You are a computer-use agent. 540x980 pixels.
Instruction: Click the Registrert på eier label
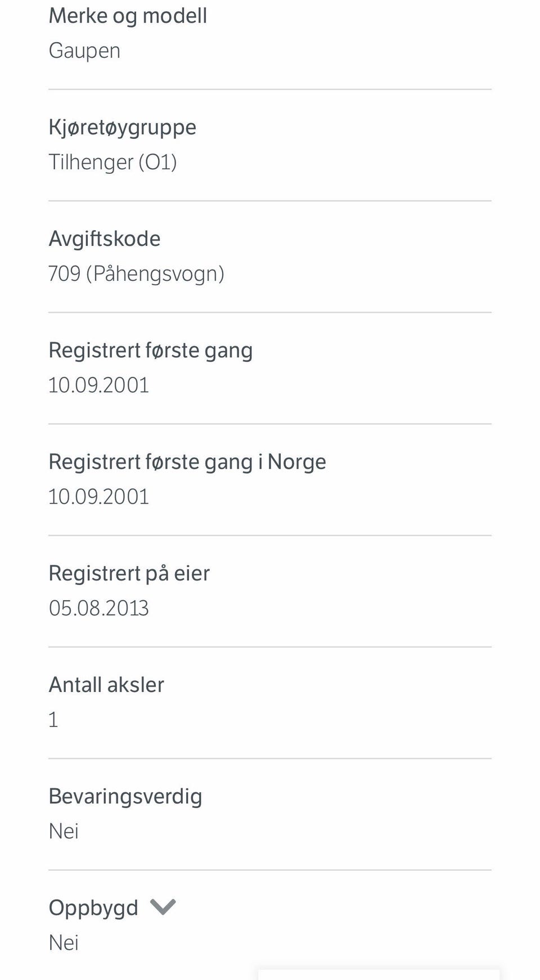click(x=129, y=573)
